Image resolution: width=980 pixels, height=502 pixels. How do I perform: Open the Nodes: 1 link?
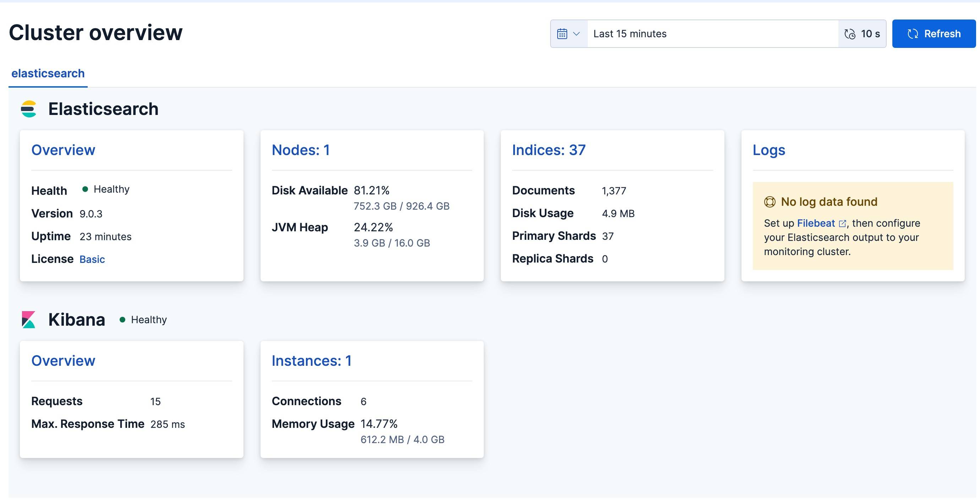tap(301, 150)
